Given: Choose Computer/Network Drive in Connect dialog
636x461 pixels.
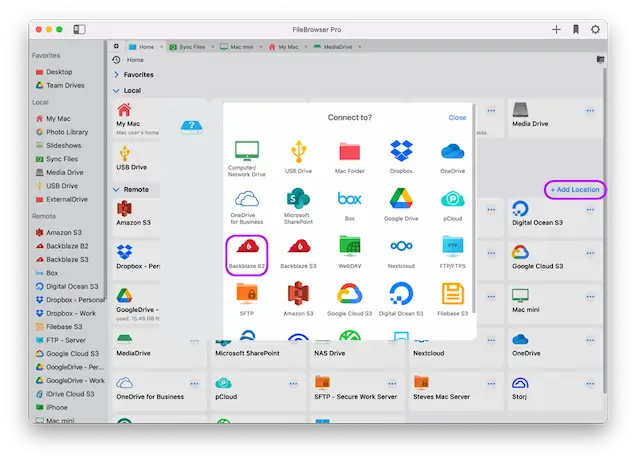Looking at the screenshot, I should (247, 159).
